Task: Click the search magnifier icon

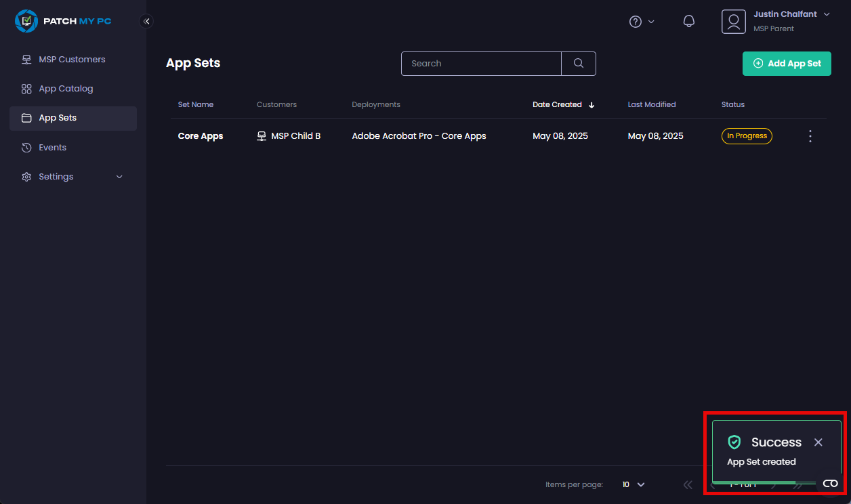Action: pos(578,63)
